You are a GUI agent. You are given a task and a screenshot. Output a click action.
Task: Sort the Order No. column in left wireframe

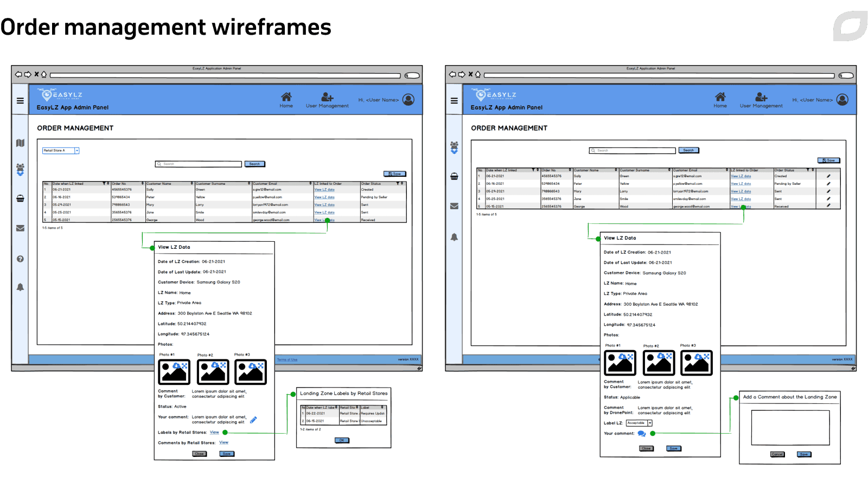coord(143,184)
